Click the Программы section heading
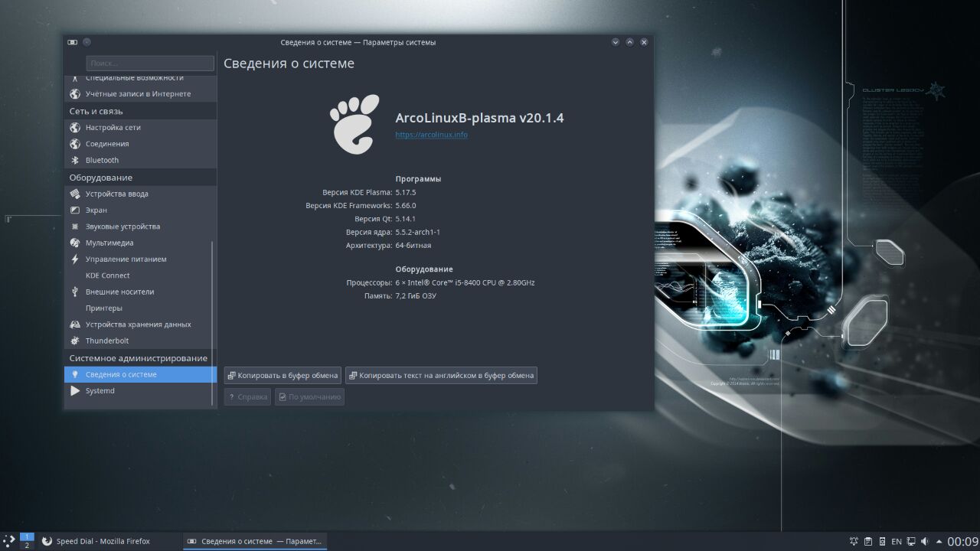Viewport: 980px width, 551px height. (x=418, y=179)
